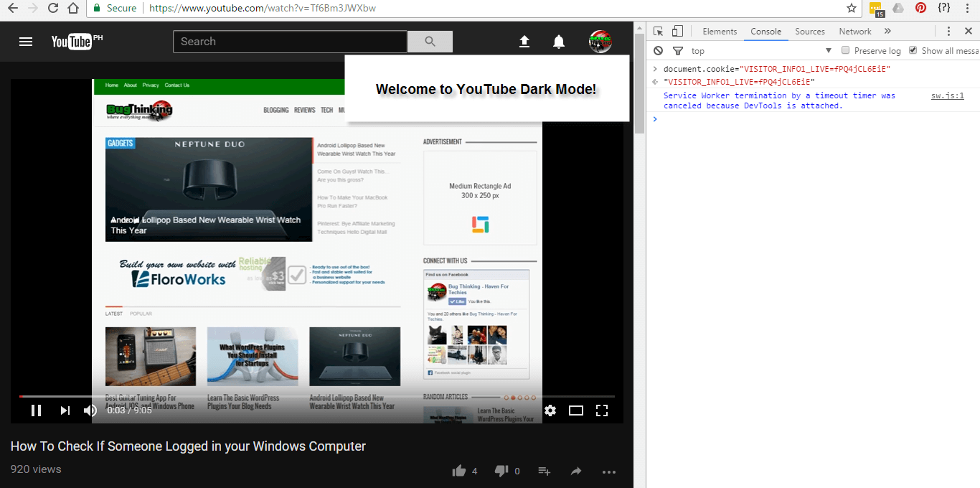980x488 pixels.
Task: Skip to the next video
Action: point(65,410)
